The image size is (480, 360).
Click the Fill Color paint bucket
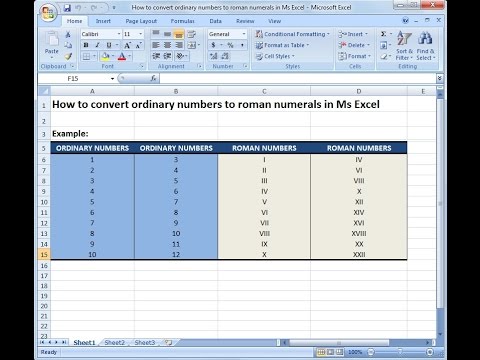(x=105, y=56)
